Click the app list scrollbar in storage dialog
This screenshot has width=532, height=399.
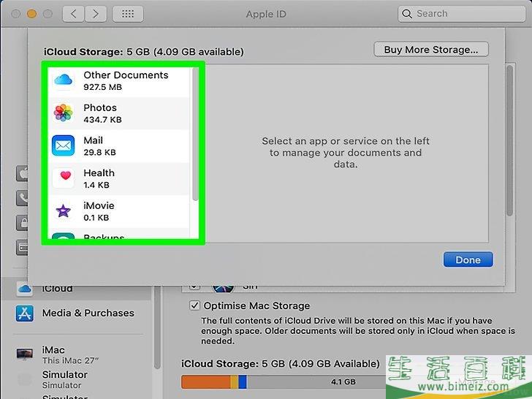[195, 134]
